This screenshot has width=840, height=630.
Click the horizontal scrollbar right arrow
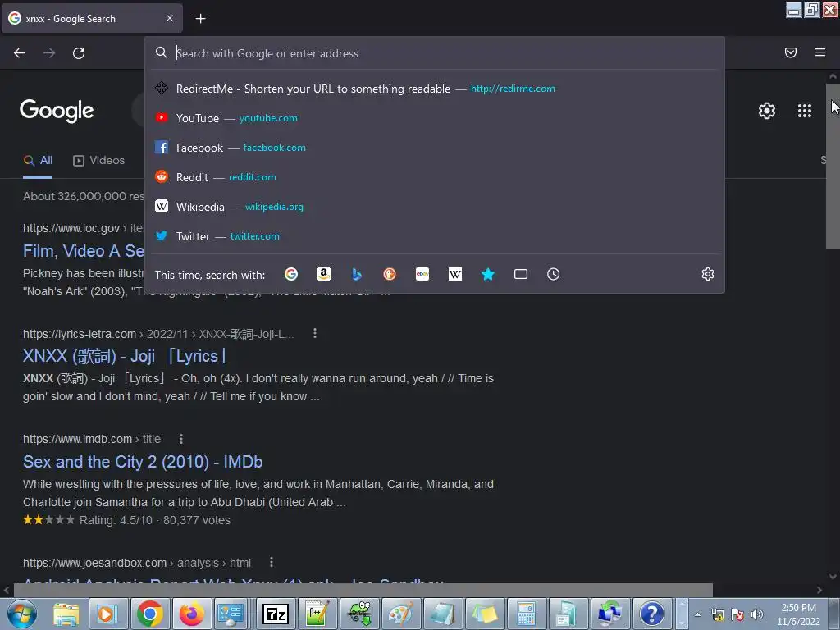(819, 590)
